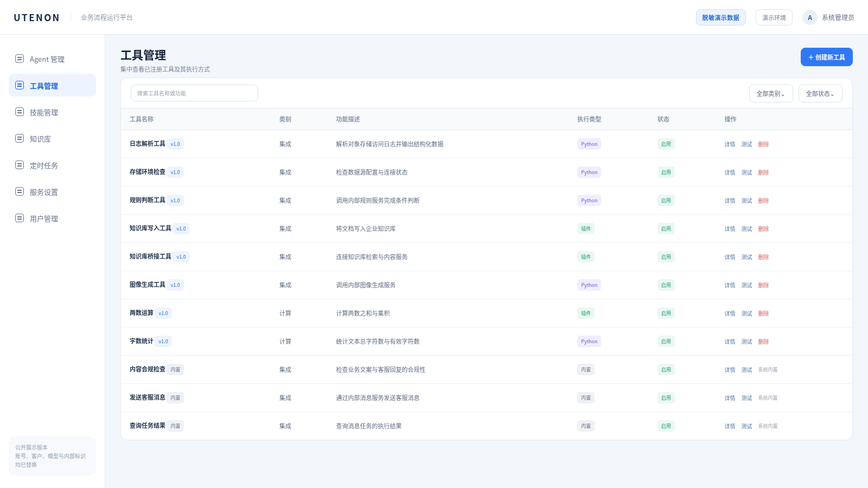Focus the 搜索工具名称或功能 search field
The height and width of the screenshot is (488, 868).
(x=194, y=93)
